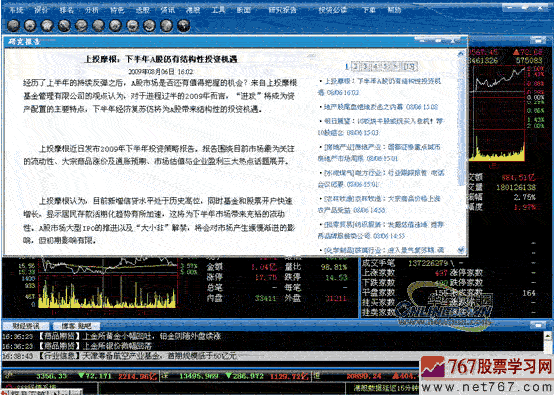
Task: Open the 系统 menu
Action: pyautogui.click(x=16, y=10)
